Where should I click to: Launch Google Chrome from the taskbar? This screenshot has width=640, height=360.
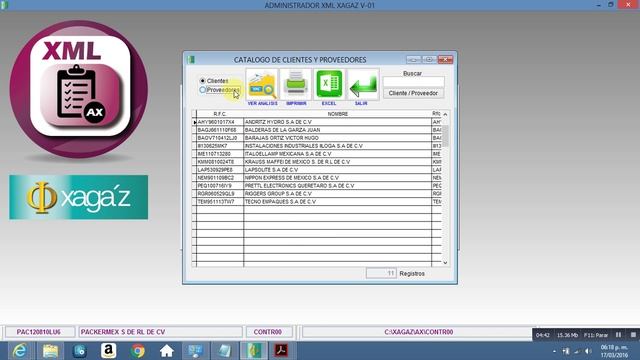point(138,351)
